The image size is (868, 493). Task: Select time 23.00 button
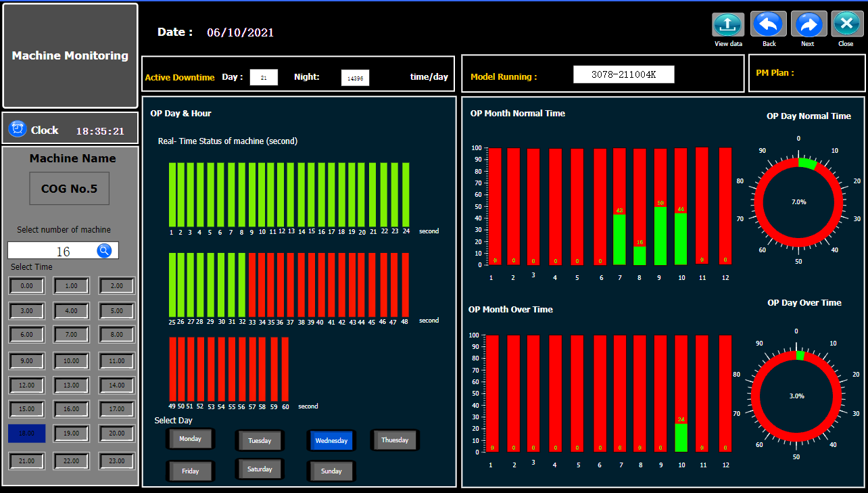tap(117, 461)
